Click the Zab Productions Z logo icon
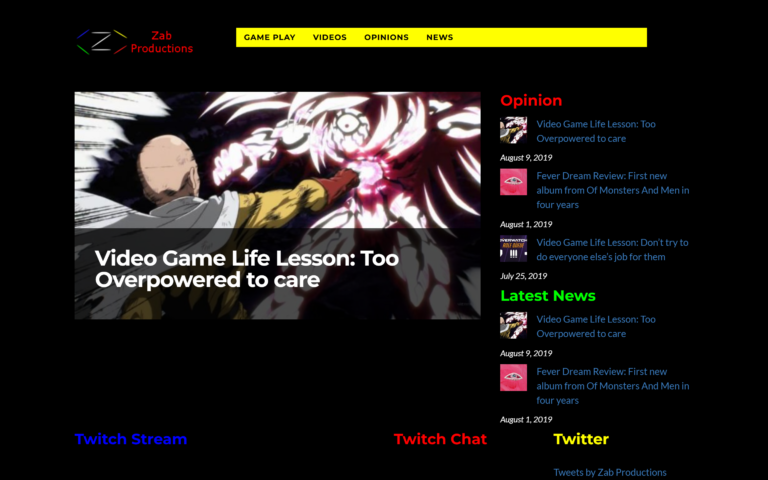The width and height of the screenshot is (768, 480). [x=102, y=42]
